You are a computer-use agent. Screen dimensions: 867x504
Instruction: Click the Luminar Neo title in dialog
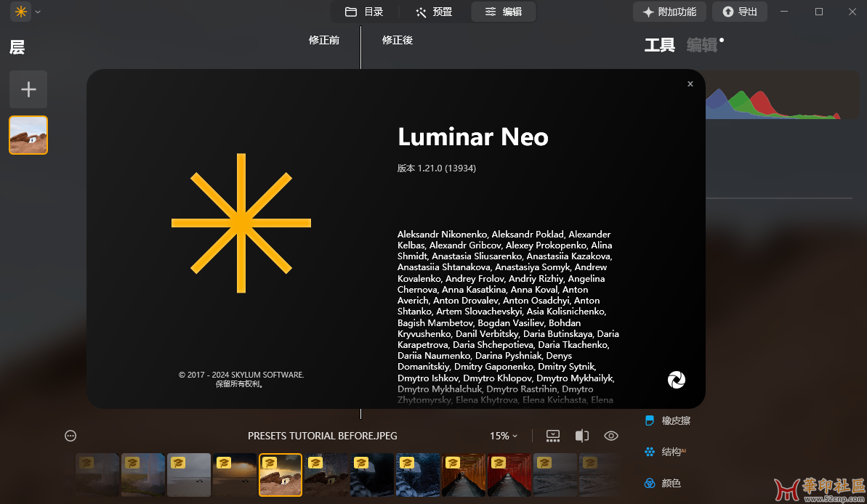point(473,137)
